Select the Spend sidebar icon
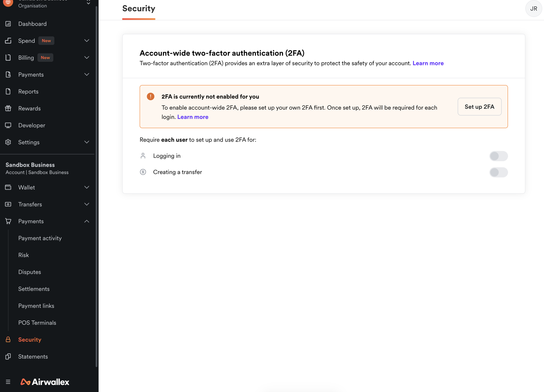Screen dimensions: 544x392 point(8,41)
